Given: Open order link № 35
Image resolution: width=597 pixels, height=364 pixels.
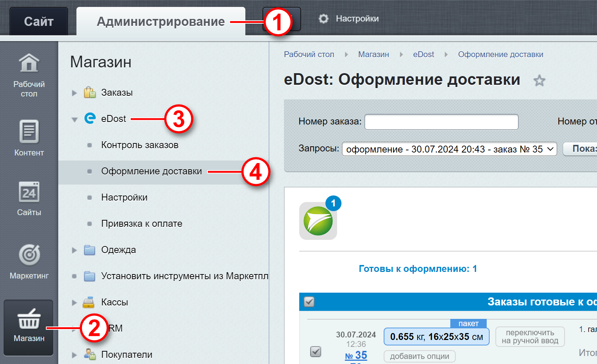Looking at the screenshot, I should point(356,355).
